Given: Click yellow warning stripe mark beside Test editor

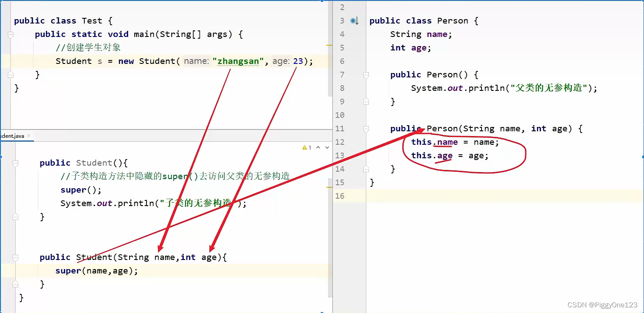Looking at the screenshot, I should (x=330, y=45).
